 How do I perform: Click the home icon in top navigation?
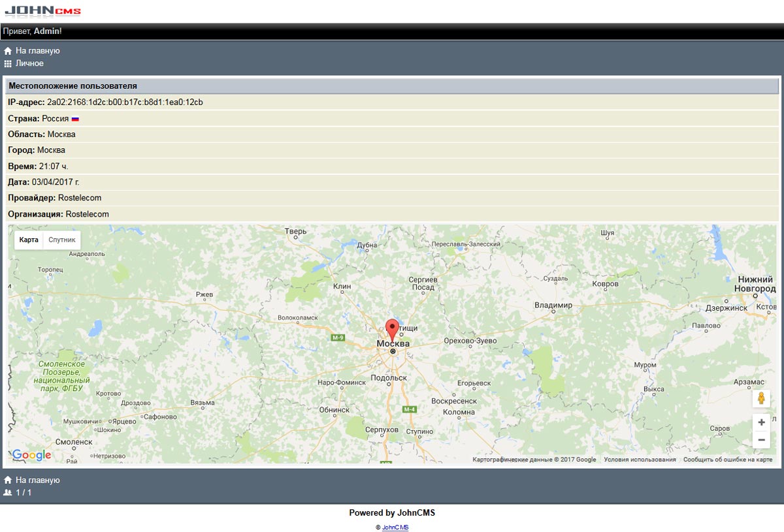(8, 51)
